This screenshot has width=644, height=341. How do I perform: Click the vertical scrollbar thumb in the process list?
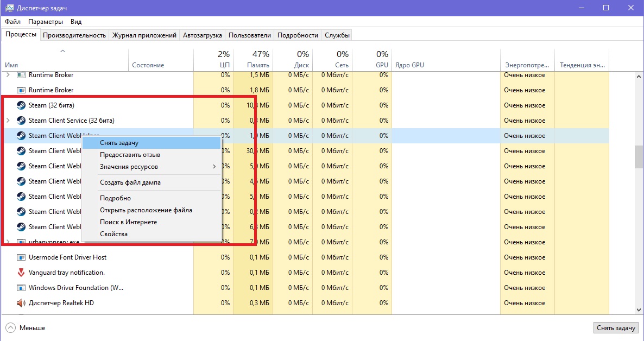click(639, 156)
